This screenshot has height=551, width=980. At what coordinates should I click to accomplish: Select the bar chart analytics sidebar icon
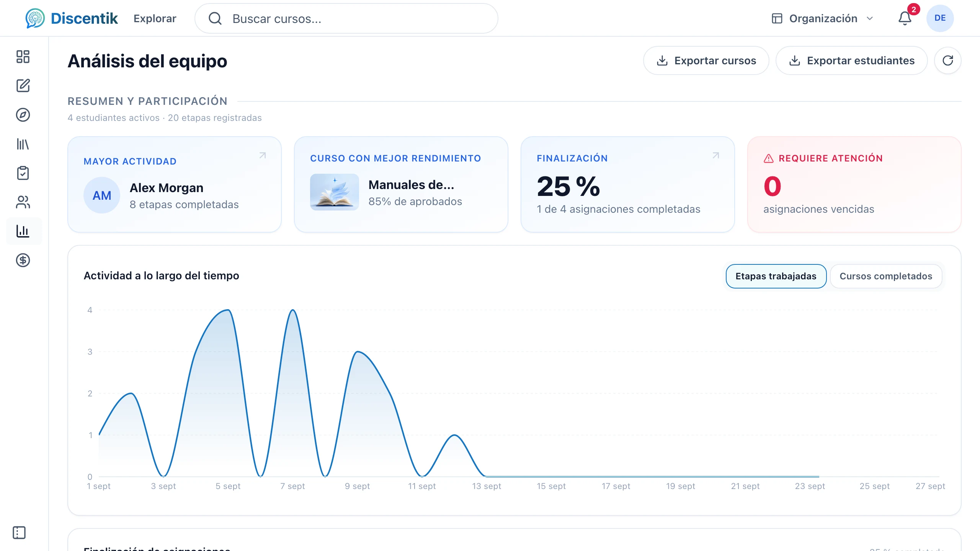[23, 231]
